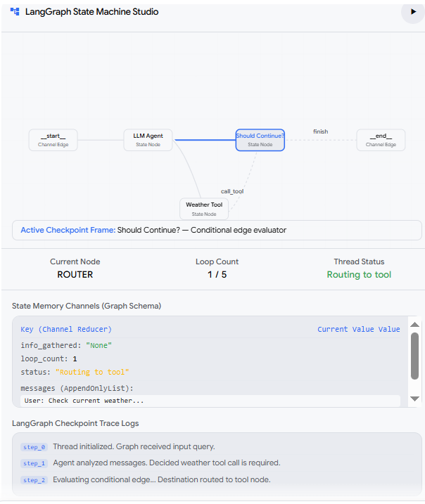This screenshot has height=504, width=425.
Task: Select the Should Continue? state node
Action: tap(260, 140)
